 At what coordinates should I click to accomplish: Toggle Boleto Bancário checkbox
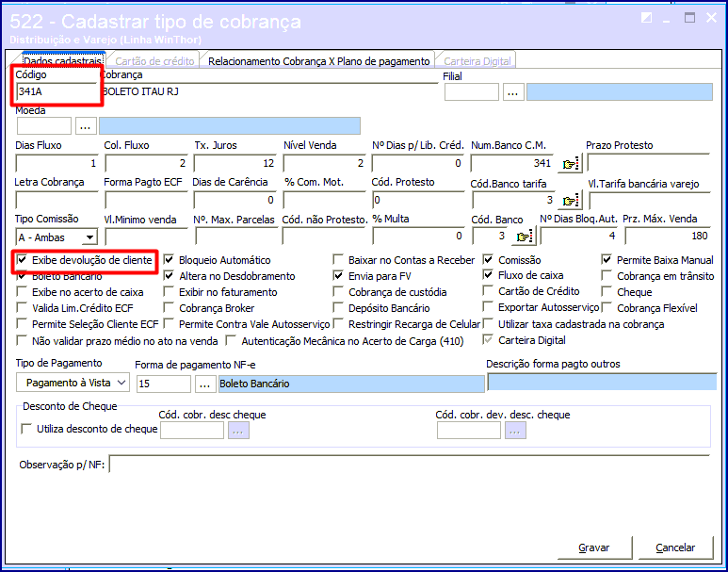pos(22,276)
